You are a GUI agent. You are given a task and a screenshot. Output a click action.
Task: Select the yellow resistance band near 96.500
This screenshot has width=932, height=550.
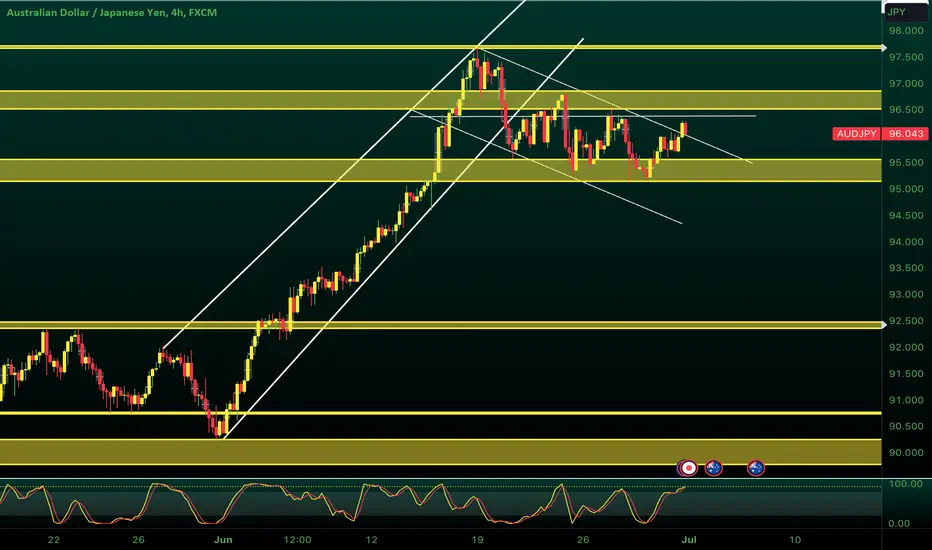point(440,100)
